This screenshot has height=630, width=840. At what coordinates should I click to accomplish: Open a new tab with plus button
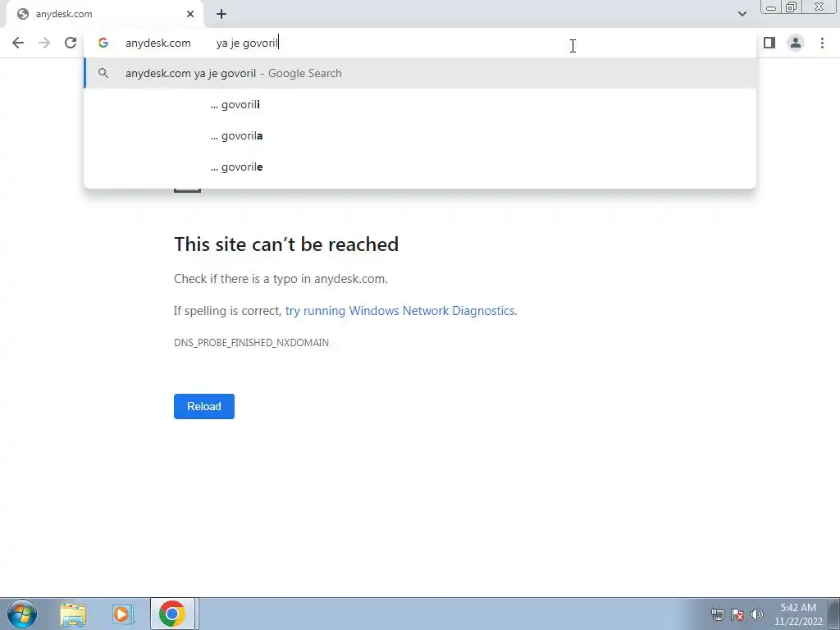221,14
